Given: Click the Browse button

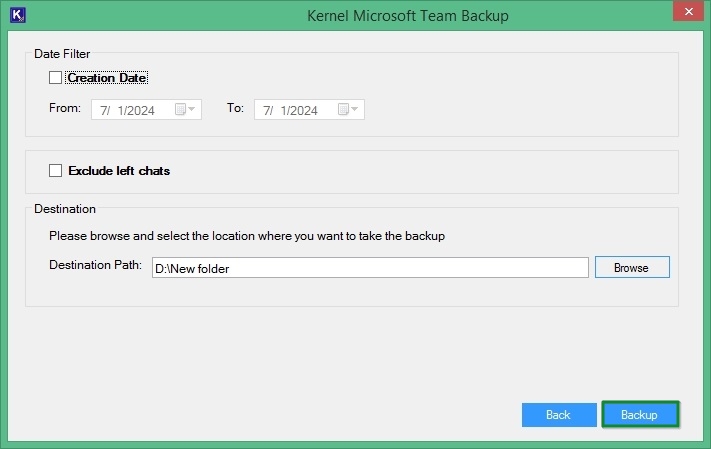Looking at the screenshot, I should [x=632, y=267].
